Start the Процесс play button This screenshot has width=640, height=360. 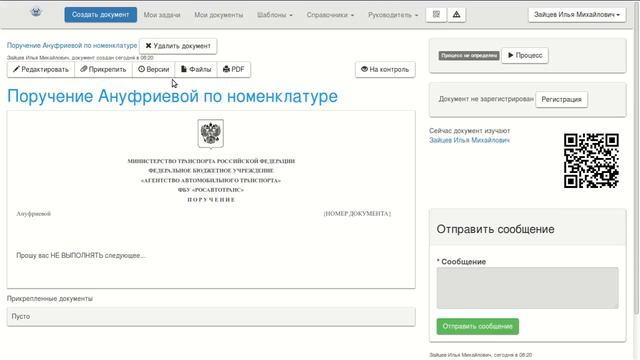click(x=525, y=55)
